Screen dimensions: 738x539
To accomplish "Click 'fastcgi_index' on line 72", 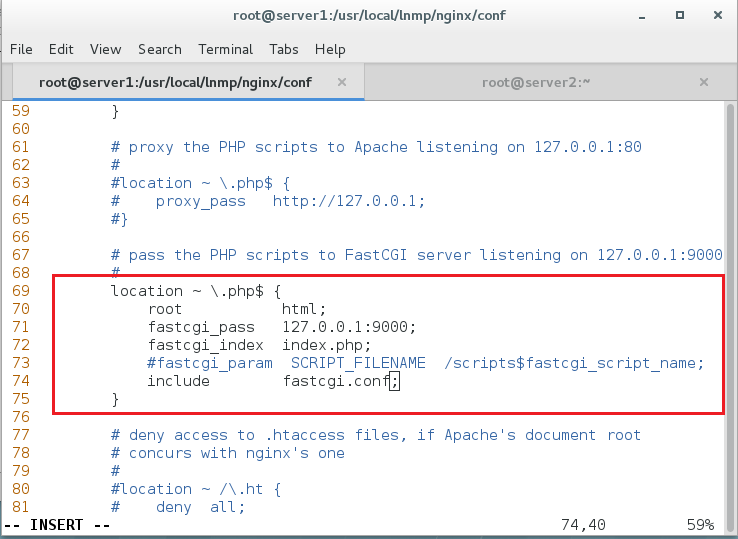I will tap(205, 345).
